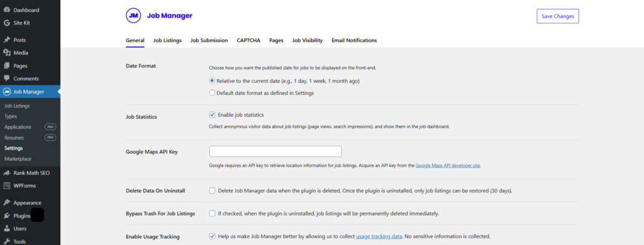
Task: Choose Default date format radio button
Action: click(212, 93)
